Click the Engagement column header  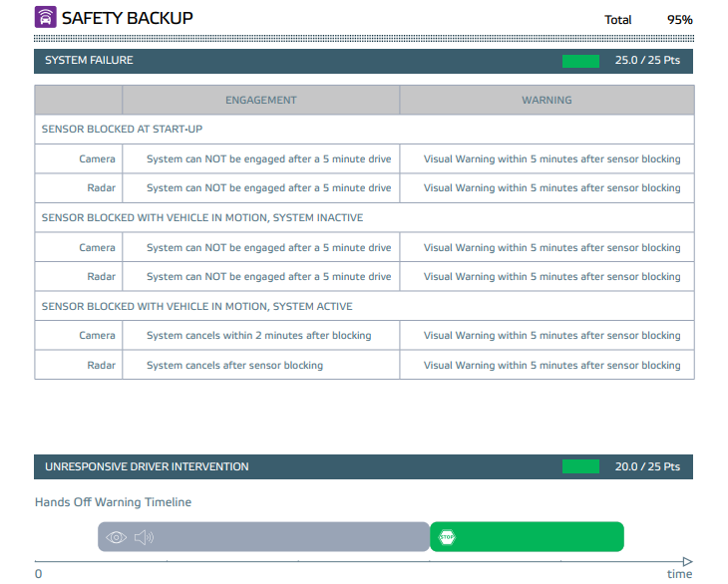[260, 100]
